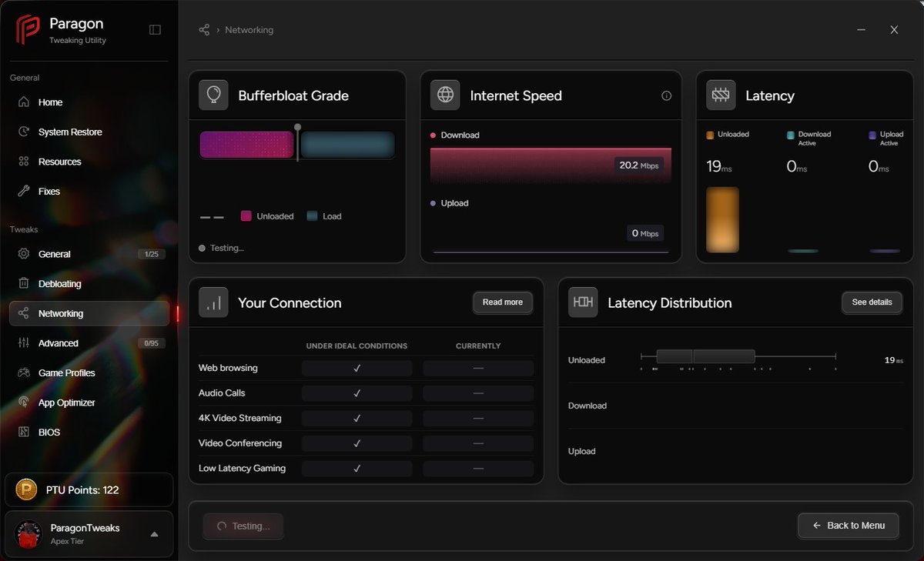The width and height of the screenshot is (924, 561).
Task: Click the magenta Unloaded bufferbloat bar
Action: (x=247, y=145)
